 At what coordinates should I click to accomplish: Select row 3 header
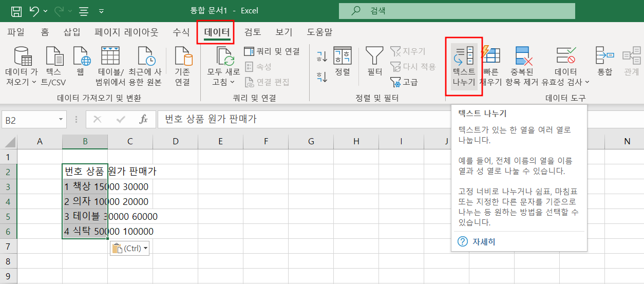click(9, 186)
